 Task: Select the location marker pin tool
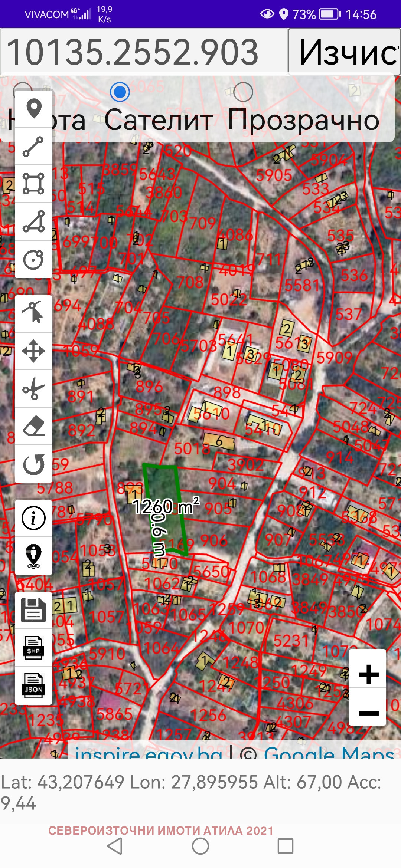coord(33,109)
